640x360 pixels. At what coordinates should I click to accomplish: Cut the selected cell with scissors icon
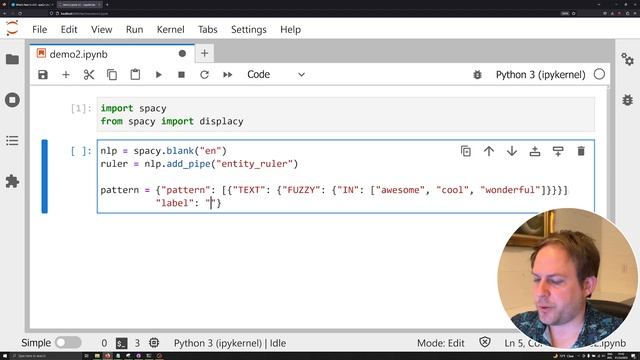point(89,75)
